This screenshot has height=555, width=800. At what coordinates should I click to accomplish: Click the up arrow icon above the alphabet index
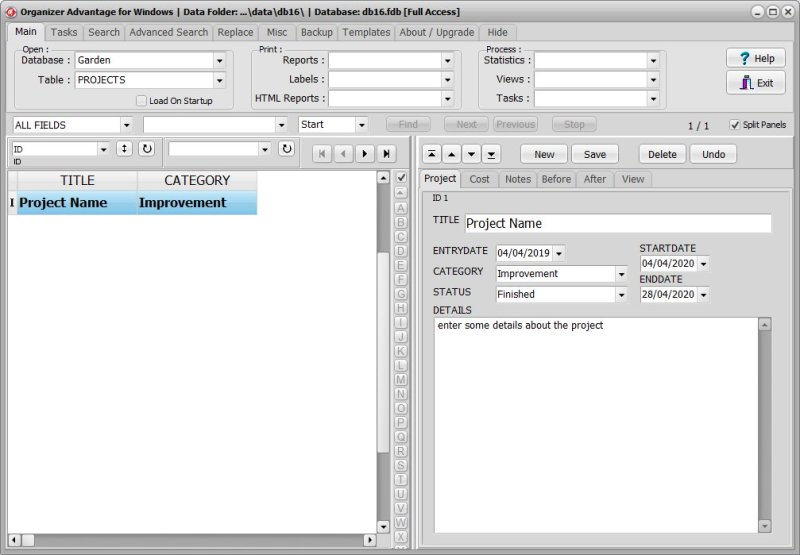(x=401, y=193)
